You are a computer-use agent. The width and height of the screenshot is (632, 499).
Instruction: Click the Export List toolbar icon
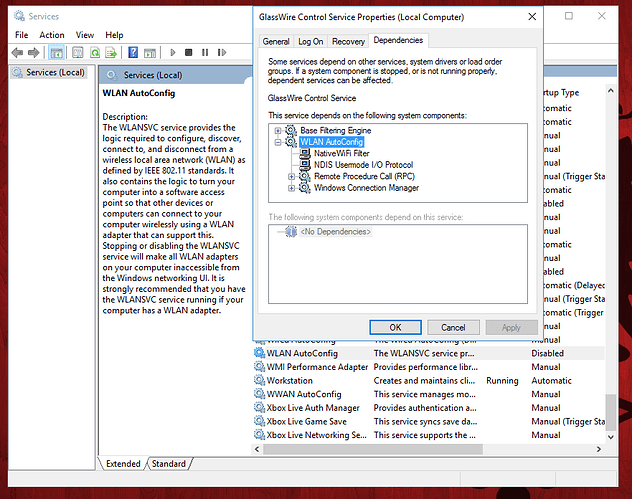coord(110,52)
